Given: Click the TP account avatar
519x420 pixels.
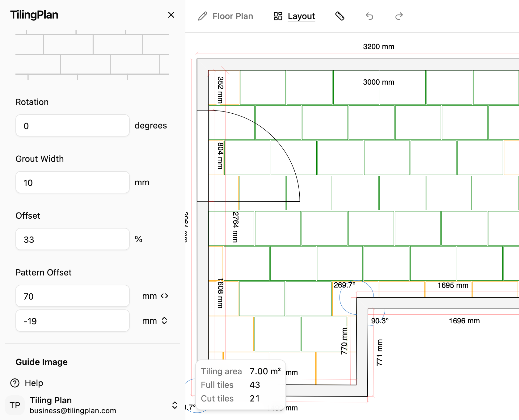Looking at the screenshot, I should pyautogui.click(x=15, y=405).
